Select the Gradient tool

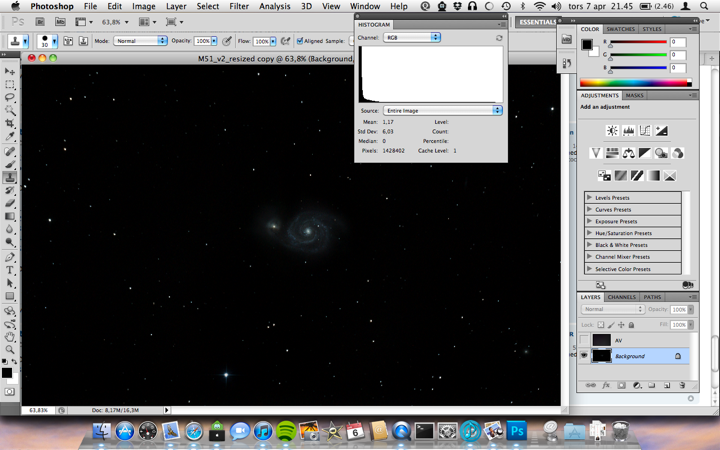(10, 216)
